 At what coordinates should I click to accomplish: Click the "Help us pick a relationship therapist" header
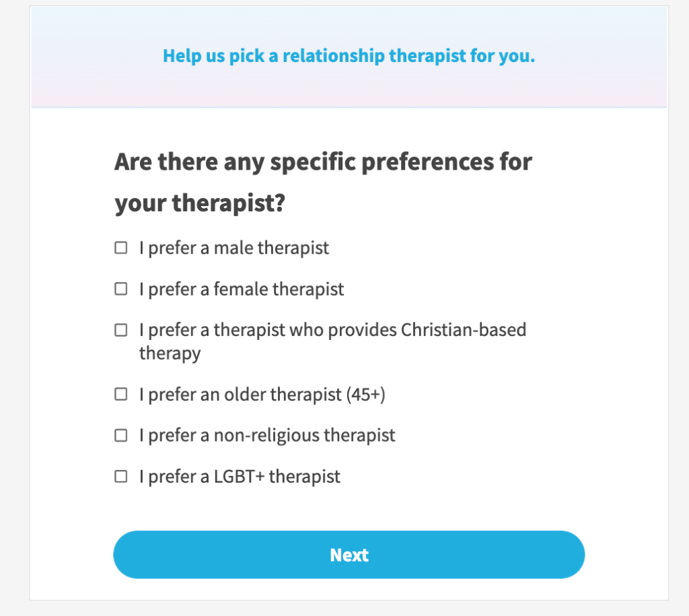point(349,55)
